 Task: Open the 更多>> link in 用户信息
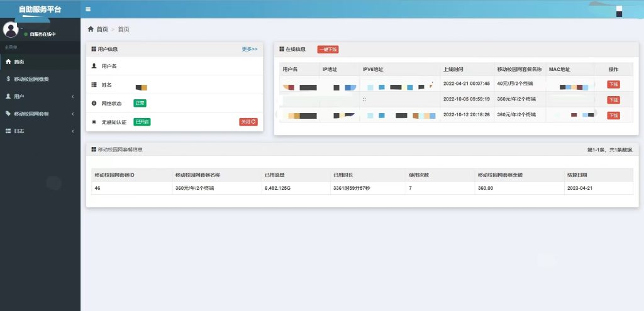point(249,48)
